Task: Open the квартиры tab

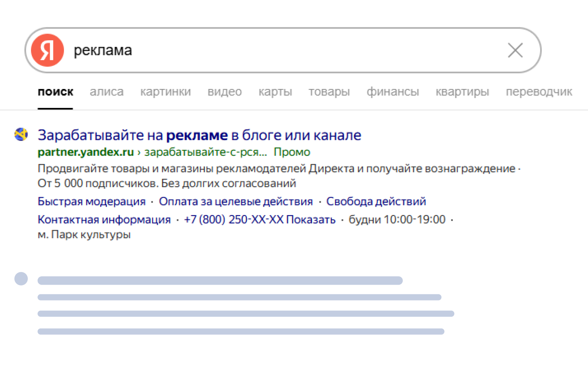Action: point(462,92)
